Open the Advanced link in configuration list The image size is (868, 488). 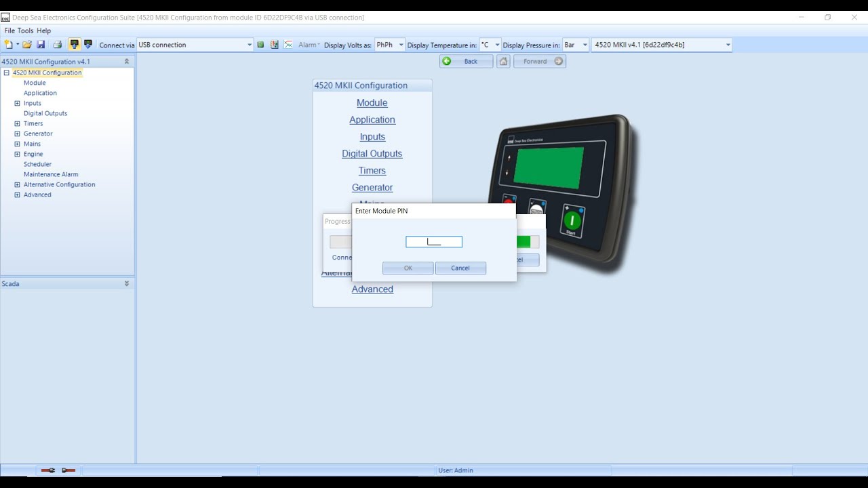pos(372,289)
